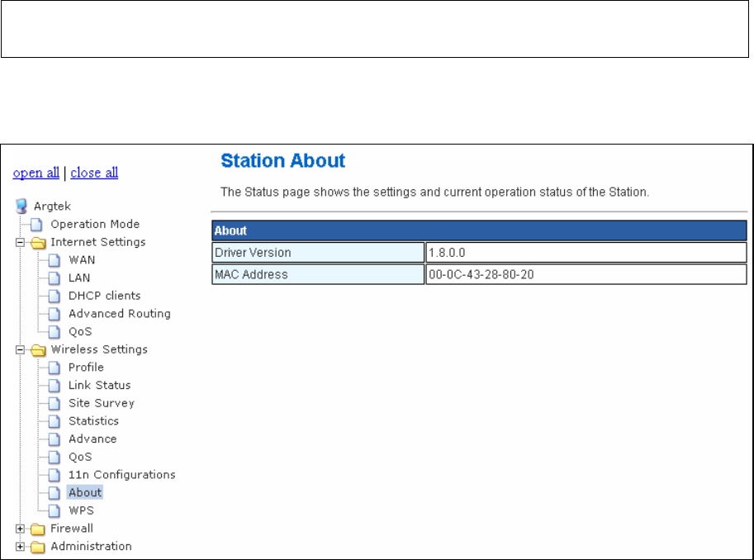Click the Advanced Routing page icon
The width and height of the screenshot is (754, 560).
pos(55,314)
